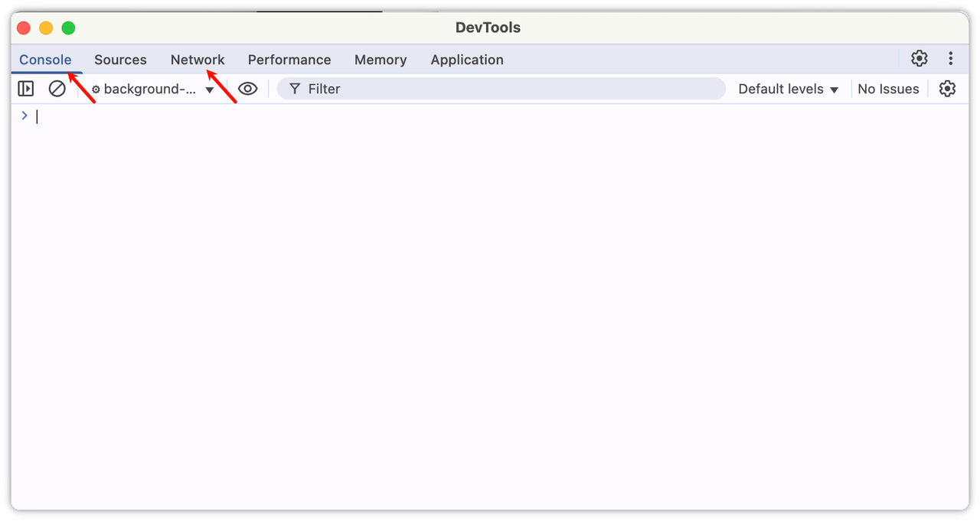The width and height of the screenshot is (980, 521).
Task: Minimize the DevTools window with yellow button
Action: [x=46, y=28]
